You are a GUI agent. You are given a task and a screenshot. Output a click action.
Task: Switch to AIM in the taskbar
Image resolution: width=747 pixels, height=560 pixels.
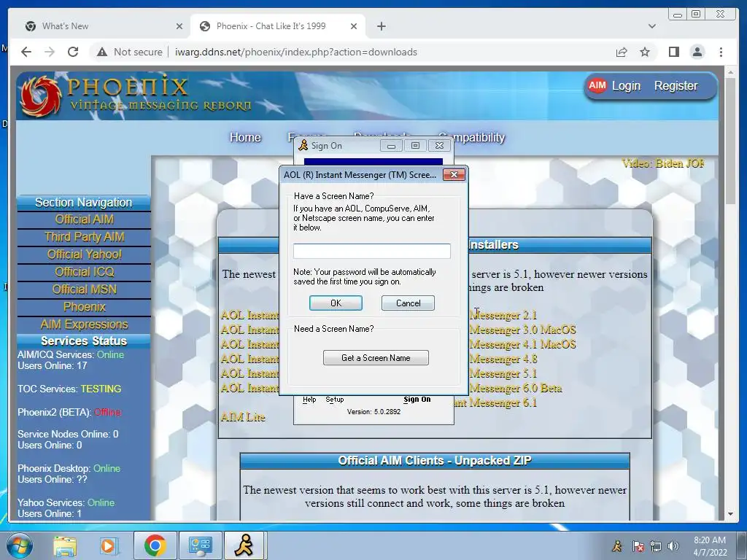pos(244,545)
